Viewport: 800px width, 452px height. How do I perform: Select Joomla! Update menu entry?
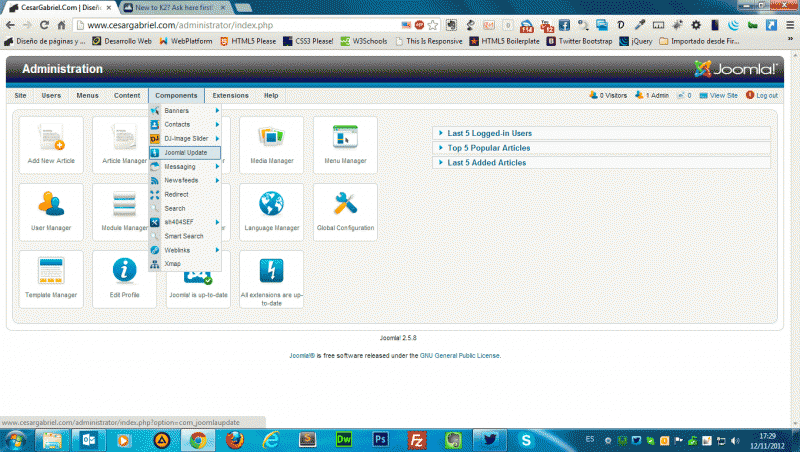point(185,153)
